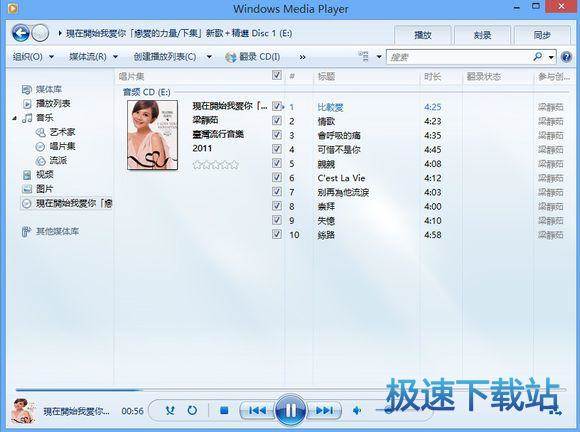Click the Back navigation arrow

(x=21, y=33)
